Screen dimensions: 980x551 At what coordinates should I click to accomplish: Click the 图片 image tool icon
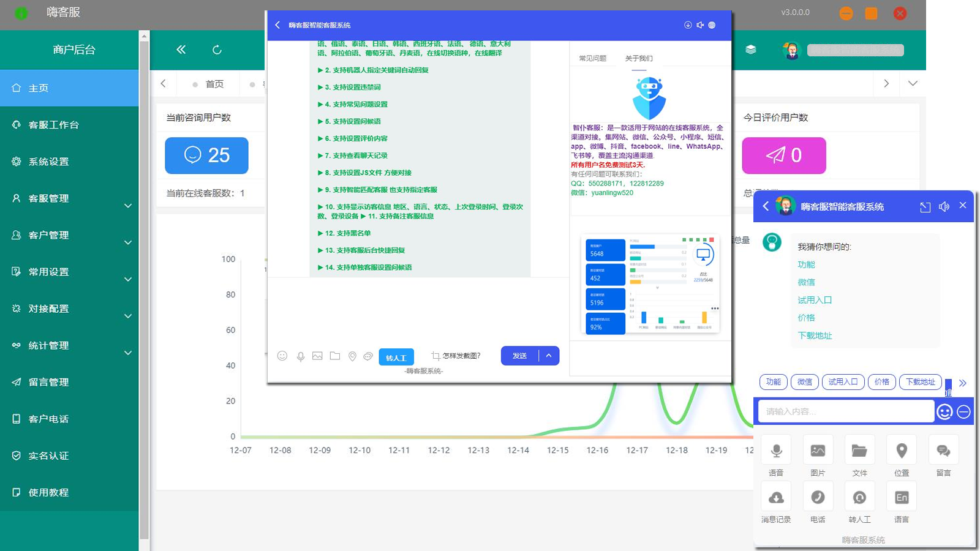[818, 451]
